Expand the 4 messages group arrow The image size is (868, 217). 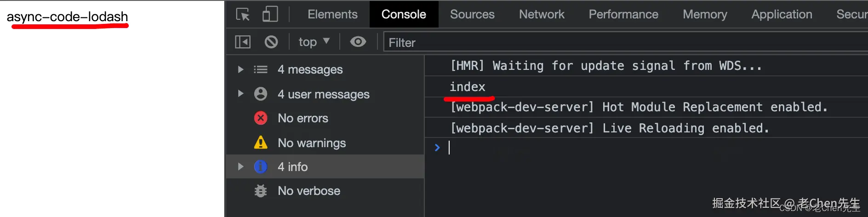(240, 69)
